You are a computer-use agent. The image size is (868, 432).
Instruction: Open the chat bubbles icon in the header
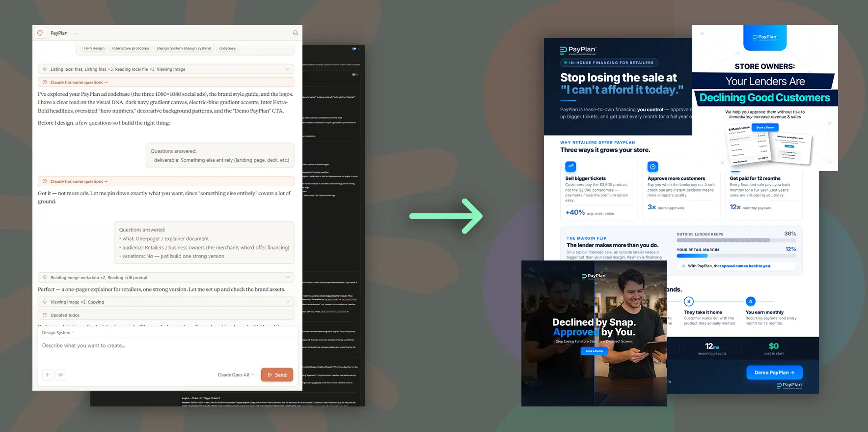tap(295, 33)
